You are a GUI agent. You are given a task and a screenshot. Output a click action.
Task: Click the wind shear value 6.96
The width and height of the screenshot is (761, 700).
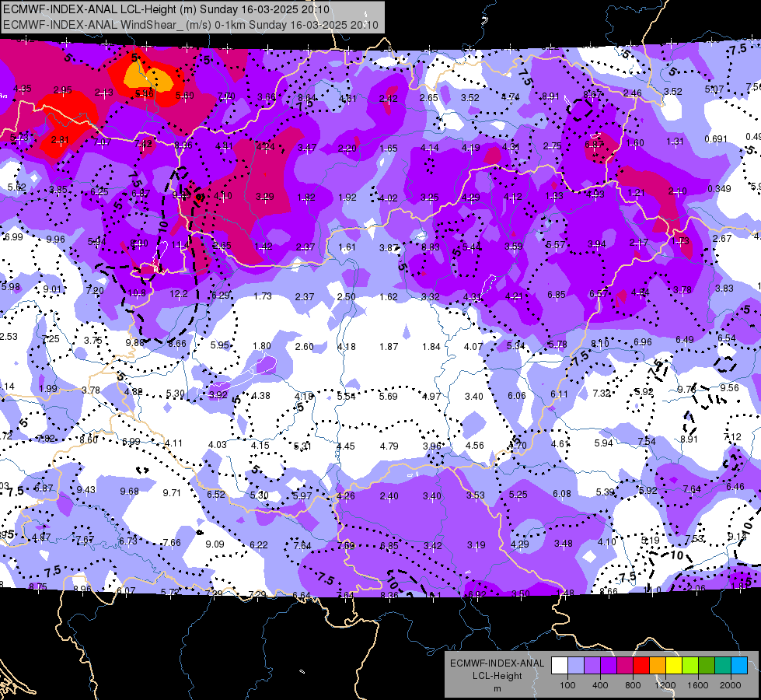tap(643, 342)
